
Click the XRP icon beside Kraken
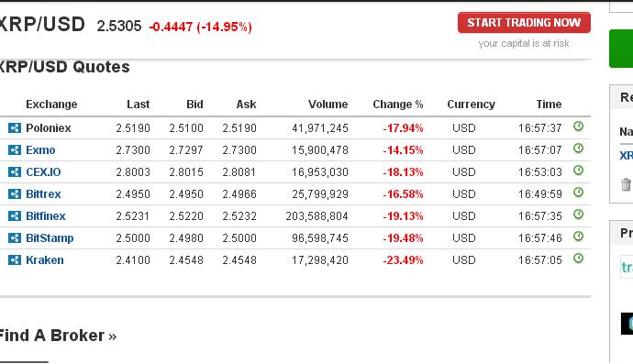pyautogui.click(x=15, y=259)
